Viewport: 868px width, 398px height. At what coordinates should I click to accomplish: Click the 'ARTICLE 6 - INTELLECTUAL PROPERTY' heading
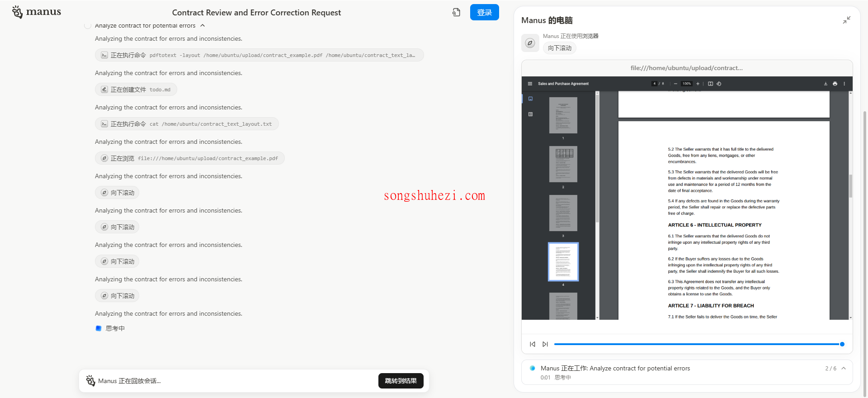click(715, 225)
